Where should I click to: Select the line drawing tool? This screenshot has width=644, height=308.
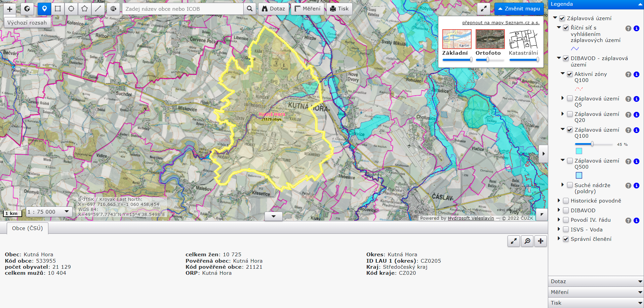click(98, 9)
